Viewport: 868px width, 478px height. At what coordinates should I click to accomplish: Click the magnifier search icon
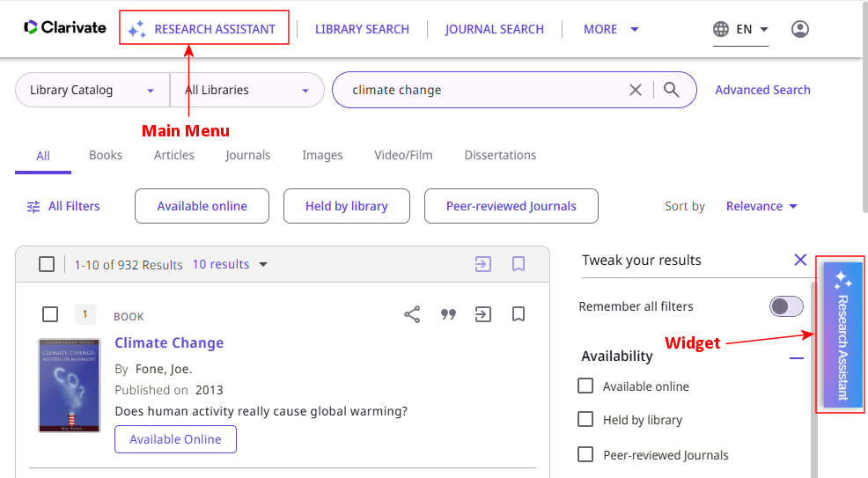672,90
